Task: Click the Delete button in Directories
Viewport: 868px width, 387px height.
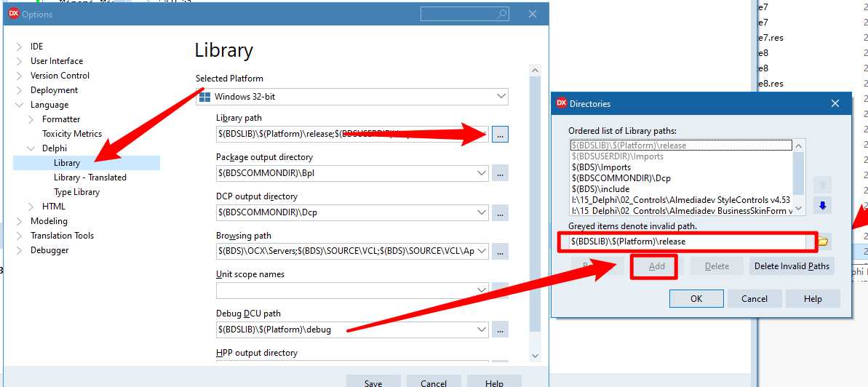Action: (x=717, y=266)
